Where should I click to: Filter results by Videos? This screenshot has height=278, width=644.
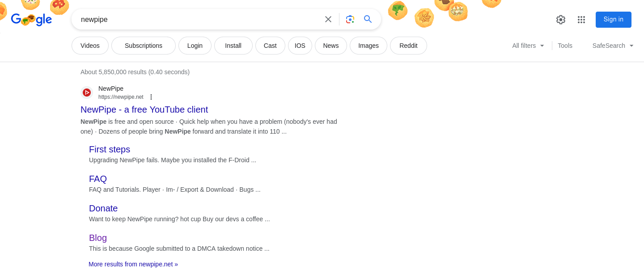point(90,46)
